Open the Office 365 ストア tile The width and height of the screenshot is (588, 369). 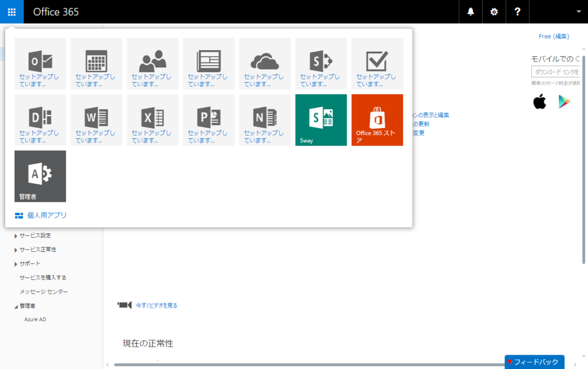pos(377,120)
